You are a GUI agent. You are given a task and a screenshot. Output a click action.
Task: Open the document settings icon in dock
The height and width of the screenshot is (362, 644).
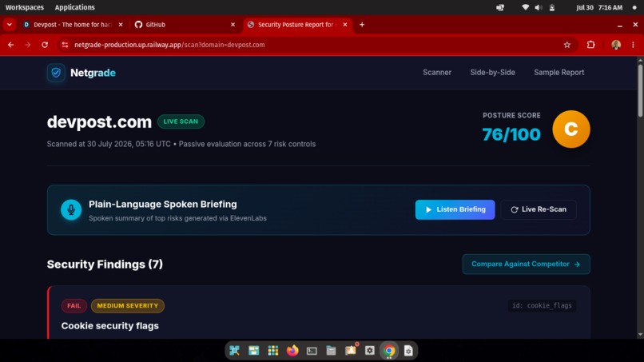pos(408,351)
